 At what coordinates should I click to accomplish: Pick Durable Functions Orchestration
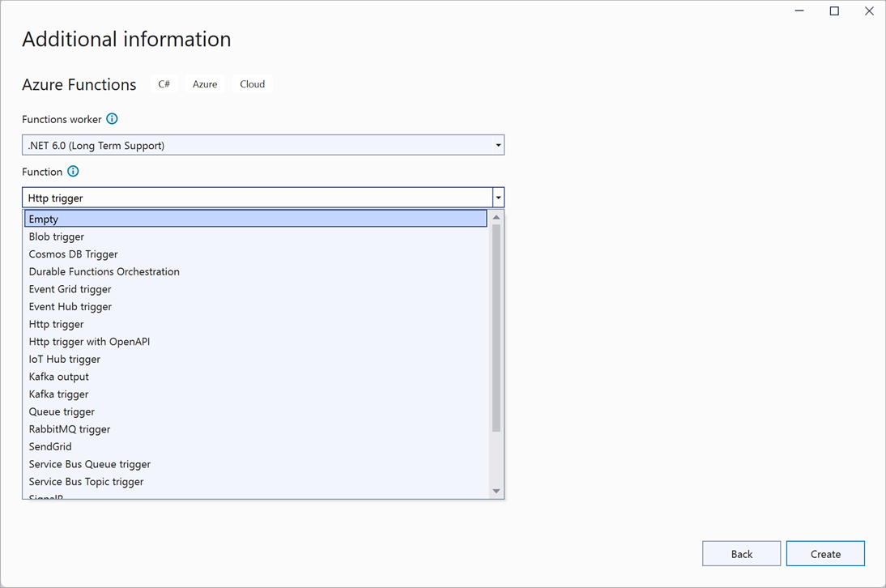[x=104, y=271]
